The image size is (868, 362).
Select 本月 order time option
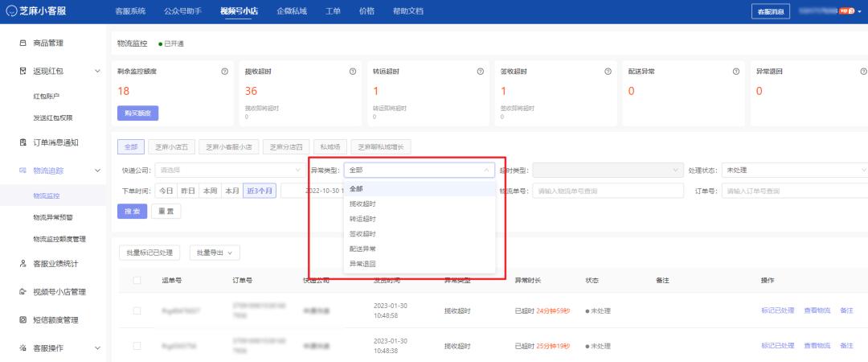(232, 191)
